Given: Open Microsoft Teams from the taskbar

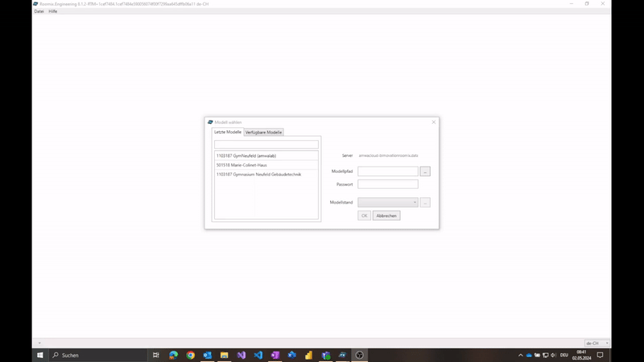Looking at the screenshot, I should pos(325,355).
